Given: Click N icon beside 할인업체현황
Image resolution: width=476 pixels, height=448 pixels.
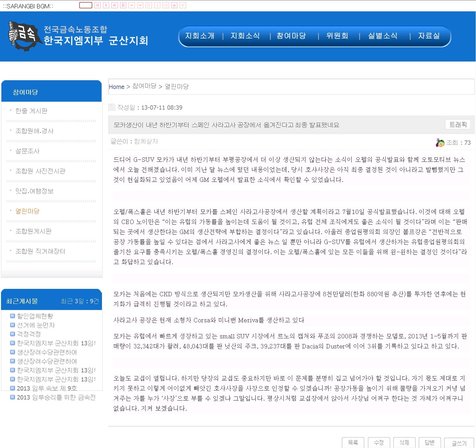Looking at the screenshot, I should tap(12, 316).
